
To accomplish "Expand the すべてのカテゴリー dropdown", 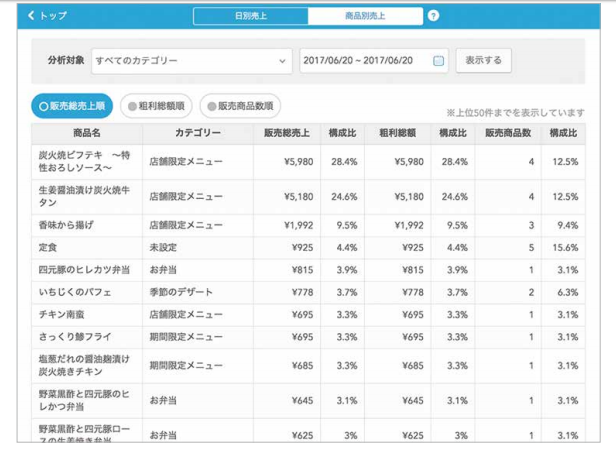I will (x=191, y=61).
